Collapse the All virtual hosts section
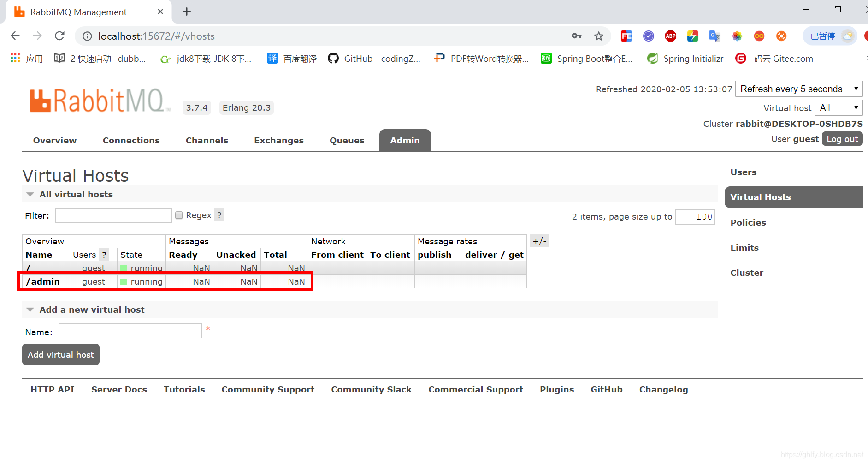This screenshot has height=463, width=868. coord(76,194)
